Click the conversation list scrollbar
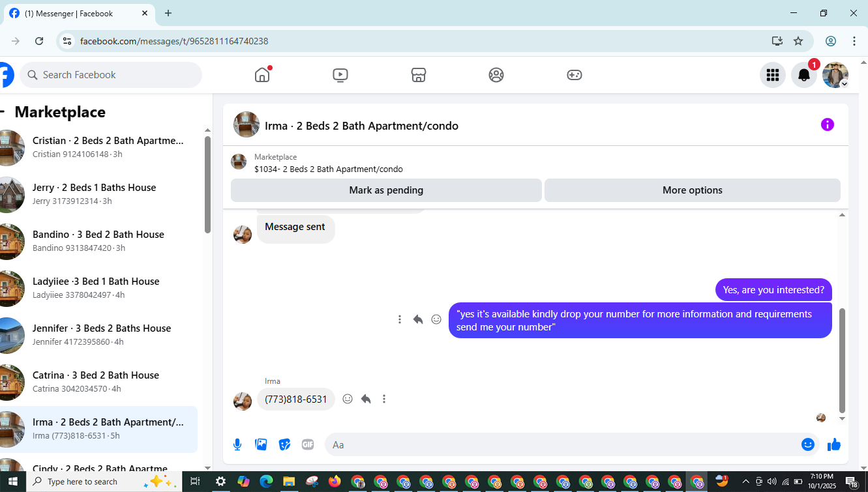Screen dimensions: 868x492 [x=207, y=184]
